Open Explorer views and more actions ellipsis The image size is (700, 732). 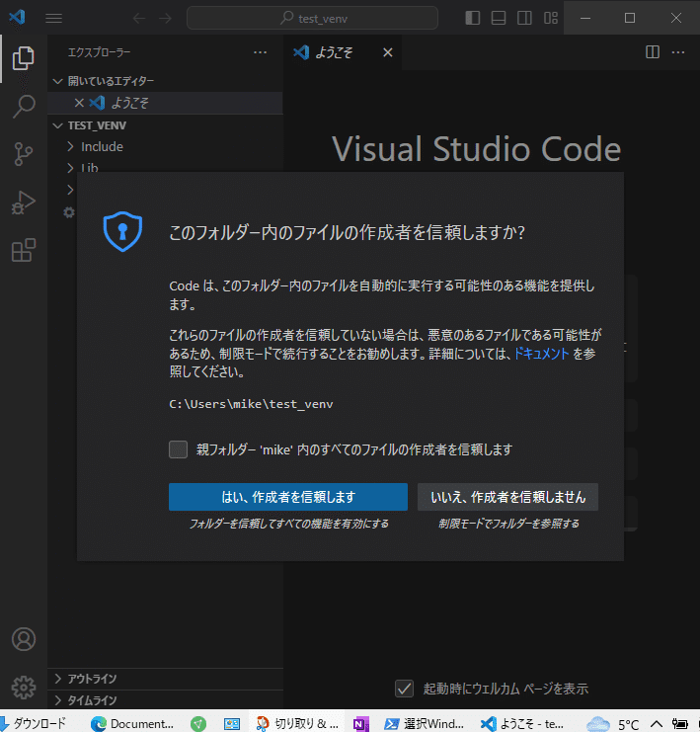point(260,52)
